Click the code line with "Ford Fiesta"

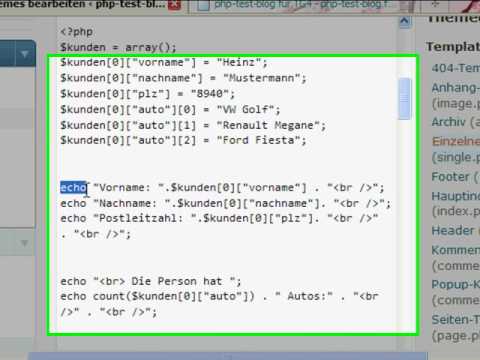click(183, 140)
